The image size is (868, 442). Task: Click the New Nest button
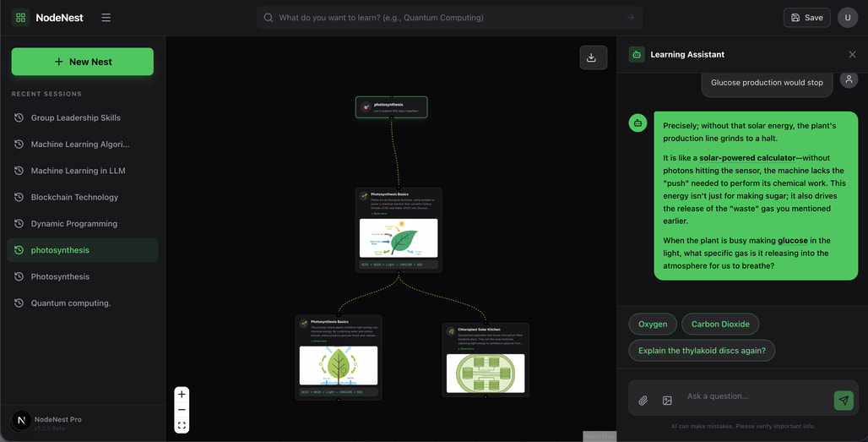coord(83,62)
